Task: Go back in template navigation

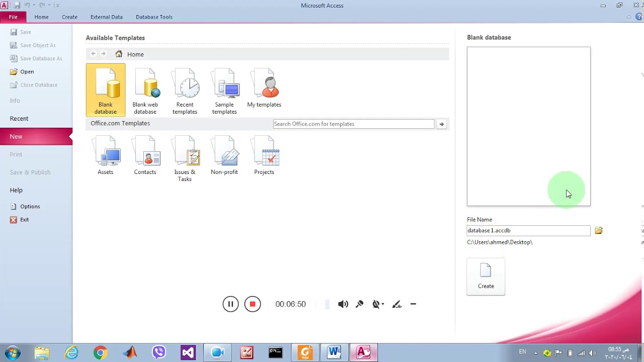Action: click(93, 54)
